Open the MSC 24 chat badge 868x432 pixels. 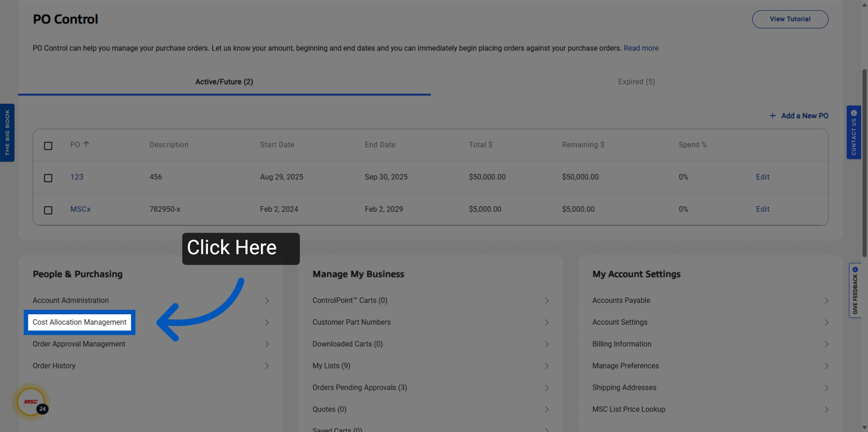31,401
